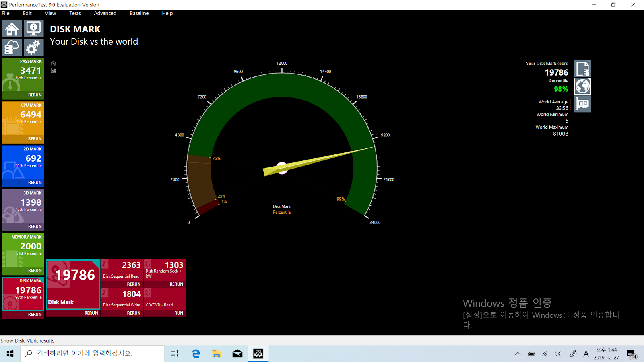Click the small chart icon below help
644x362 pixels.
53,71
